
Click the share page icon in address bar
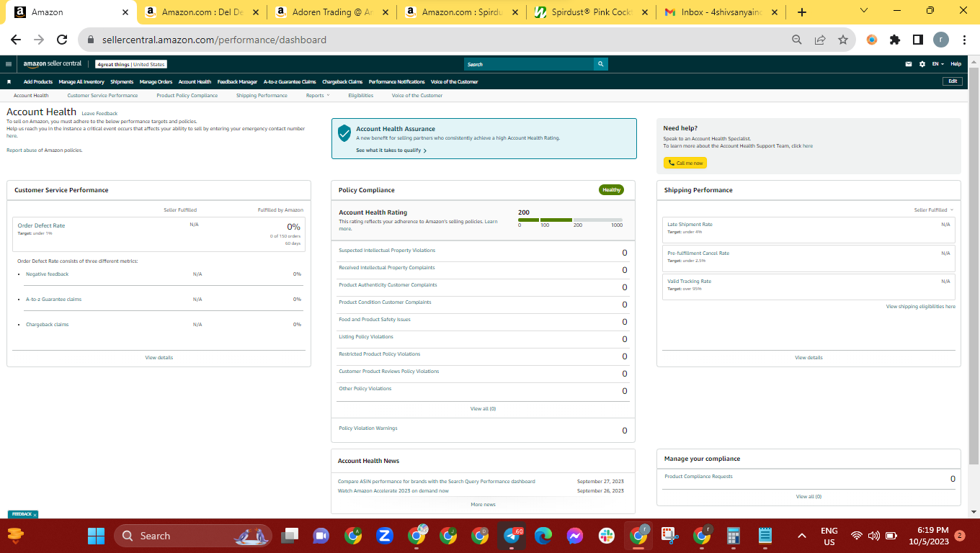point(820,40)
